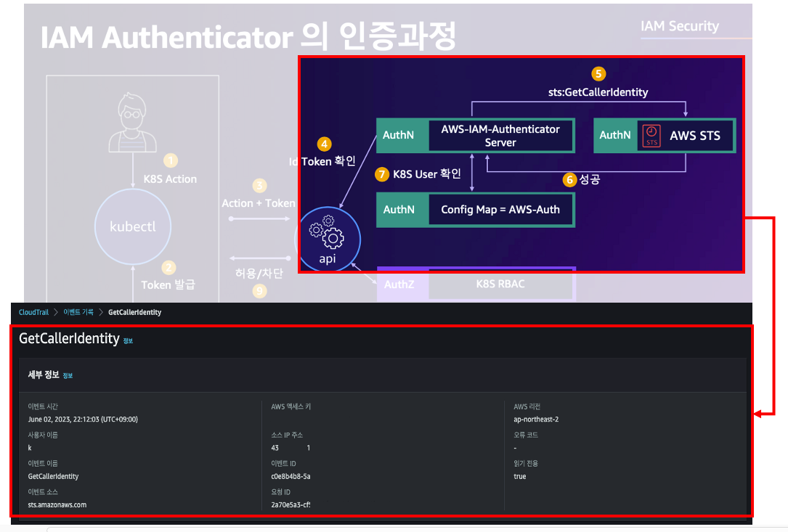Viewport: 788px width, 532px height.
Task: Click the AWS 액세스 키 field label
Action: (x=291, y=406)
